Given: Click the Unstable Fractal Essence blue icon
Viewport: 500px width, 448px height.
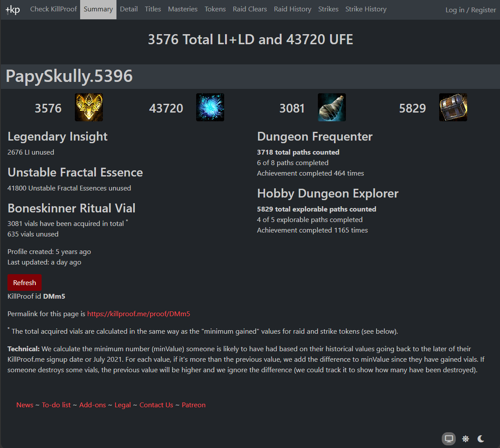Looking at the screenshot, I should pos(210,107).
